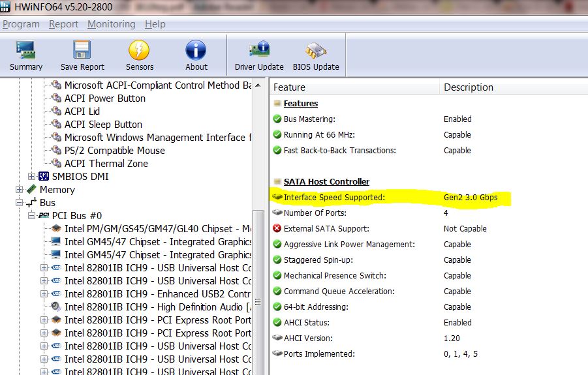
Task: Open the Sensors lightning icon
Action: pos(139,50)
